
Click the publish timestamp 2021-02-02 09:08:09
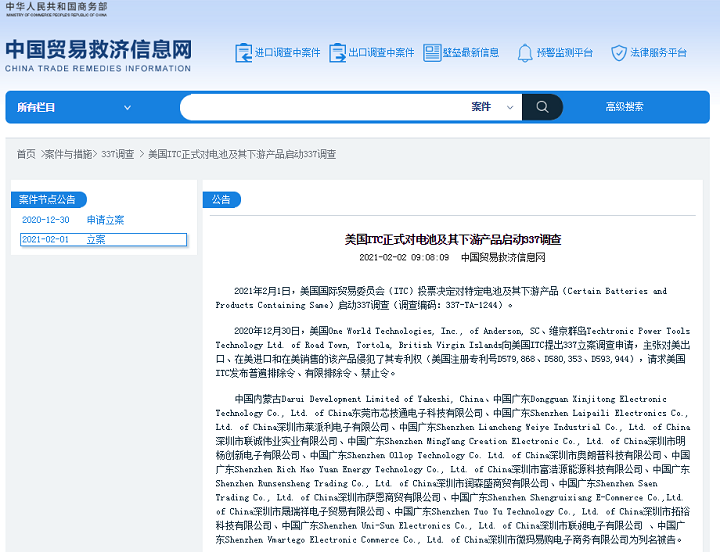[404, 257]
